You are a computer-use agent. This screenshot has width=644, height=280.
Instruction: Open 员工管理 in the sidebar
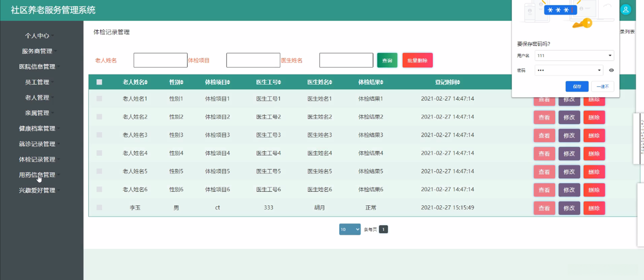37,82
